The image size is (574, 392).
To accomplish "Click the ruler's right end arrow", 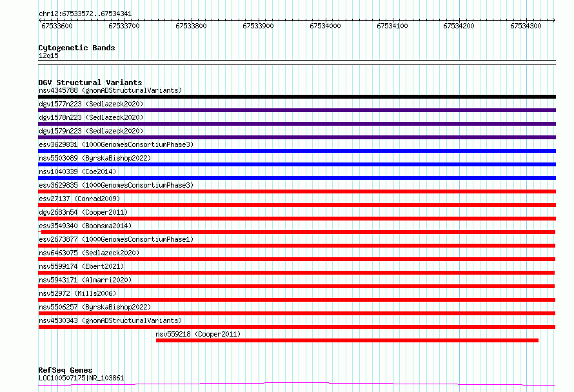I will tap(554, 20).
